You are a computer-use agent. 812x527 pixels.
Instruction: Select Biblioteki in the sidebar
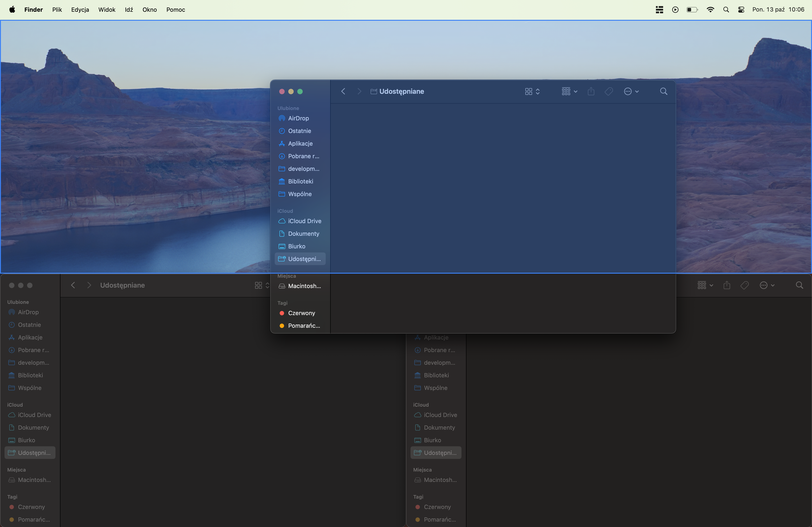pos(300,181)
